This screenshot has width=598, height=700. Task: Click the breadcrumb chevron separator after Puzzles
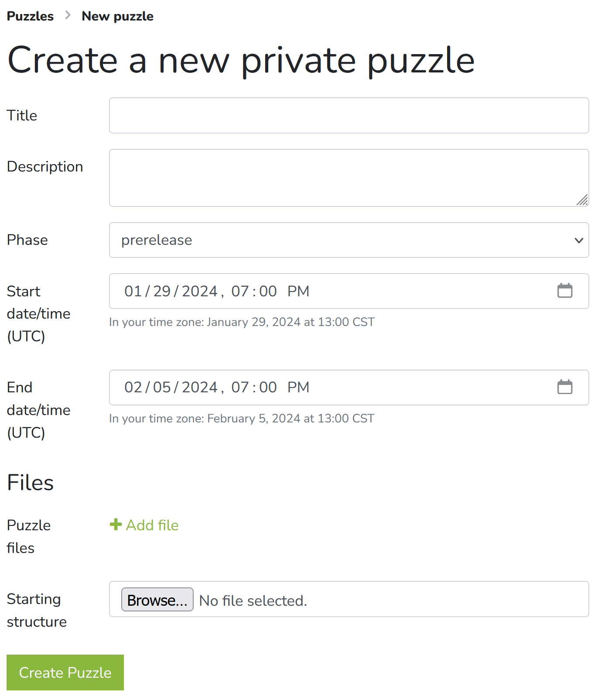68,16
